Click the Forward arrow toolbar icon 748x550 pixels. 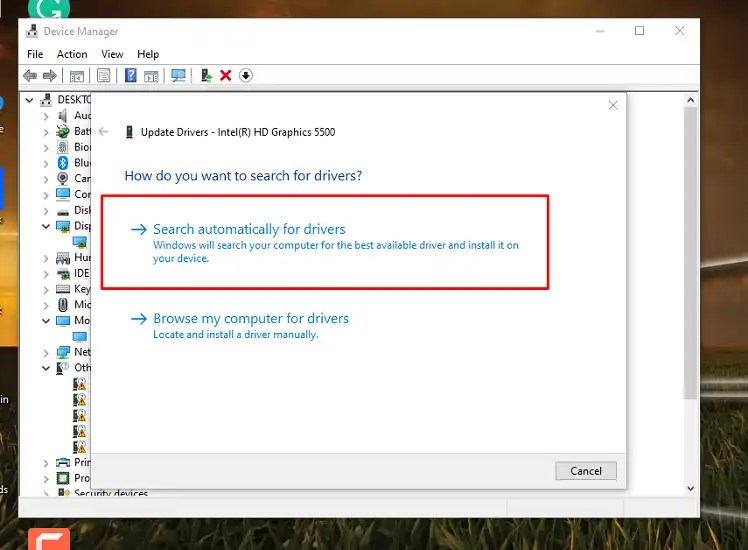coord(50,75)
